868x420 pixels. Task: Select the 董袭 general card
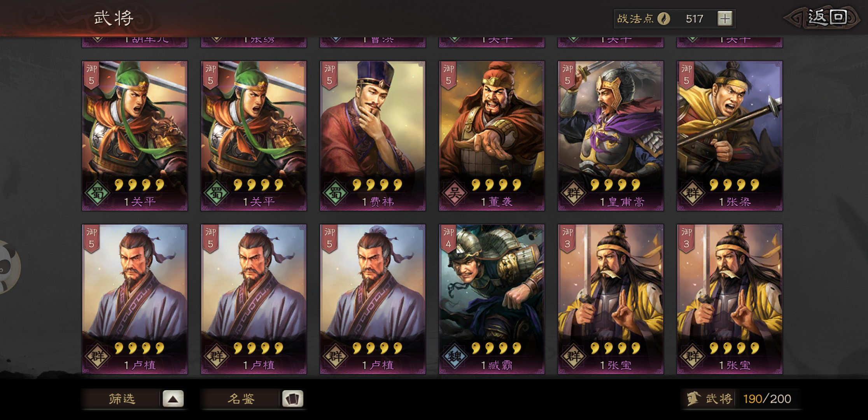click(492, 136)
